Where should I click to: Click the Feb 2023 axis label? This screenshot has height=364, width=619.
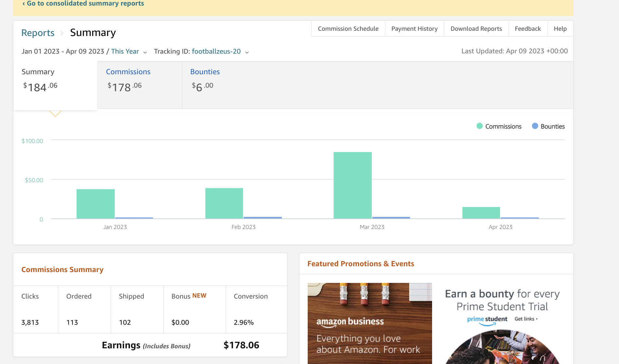click(243, 227)
